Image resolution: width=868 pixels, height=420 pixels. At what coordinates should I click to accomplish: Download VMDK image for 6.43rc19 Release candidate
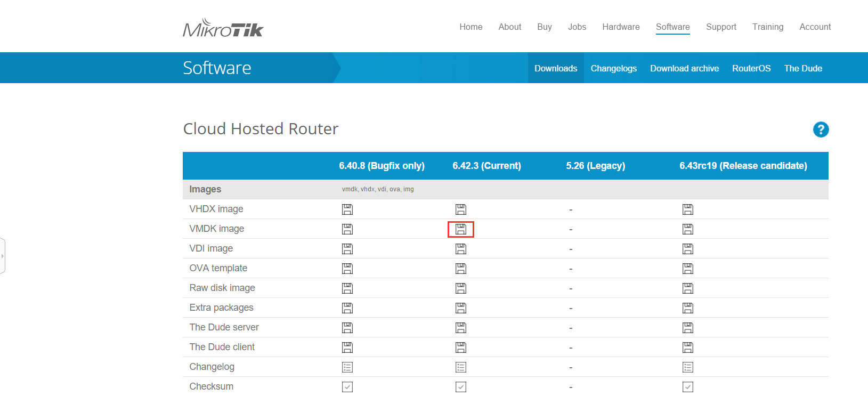coord(688,229)
